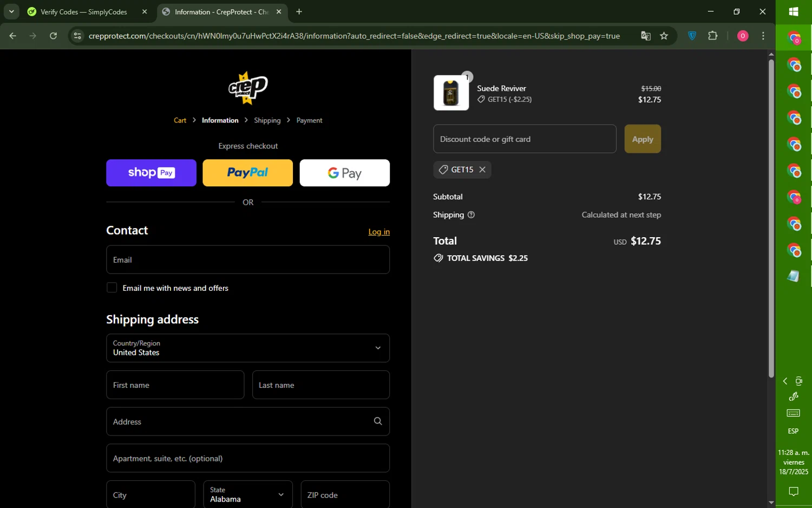Screen dimensions: 812x508
Task: Open the State dropdown showing Alabama
Action: (x=248, y=494)
